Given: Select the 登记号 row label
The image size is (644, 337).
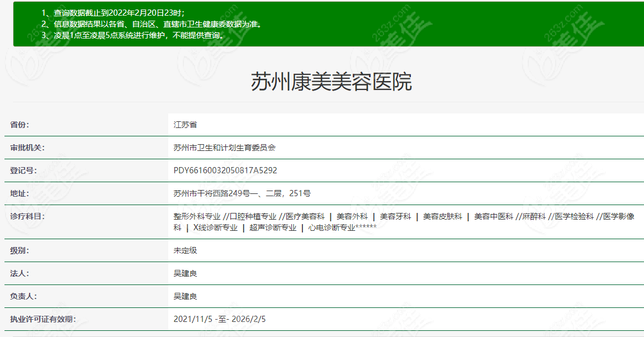Looking at the screenshot, I should coord(23,170).
